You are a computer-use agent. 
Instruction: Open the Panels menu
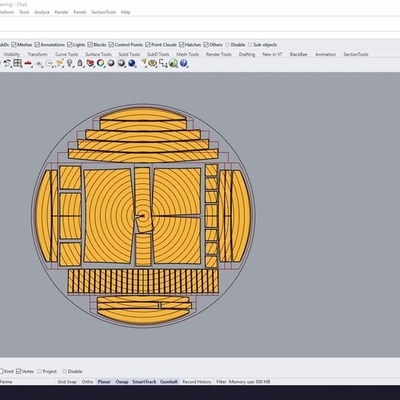80,12
